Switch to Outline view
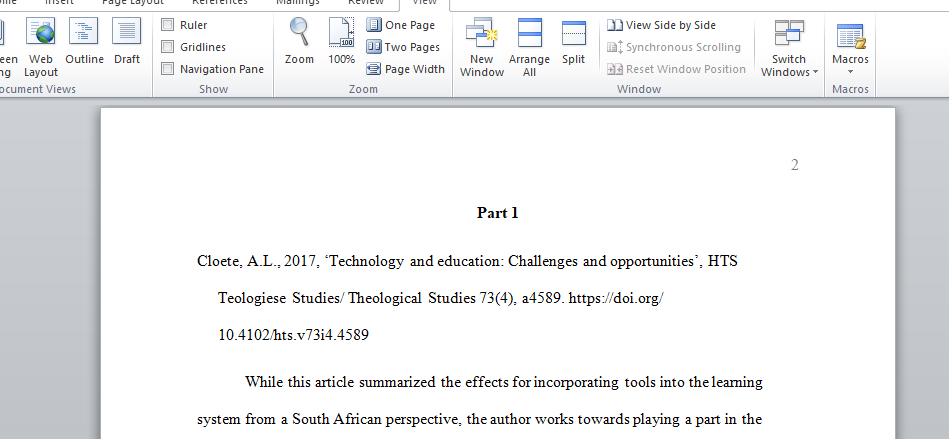 pos(84,41)
